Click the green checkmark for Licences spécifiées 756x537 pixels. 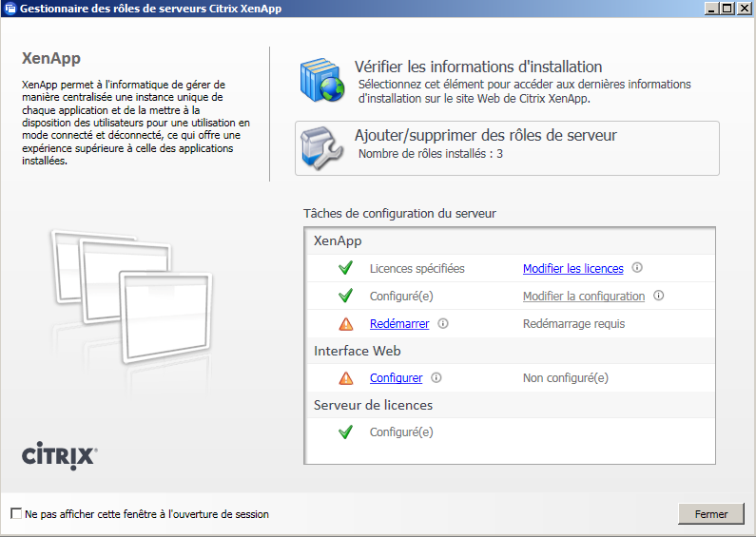click(x=346, y=267)
